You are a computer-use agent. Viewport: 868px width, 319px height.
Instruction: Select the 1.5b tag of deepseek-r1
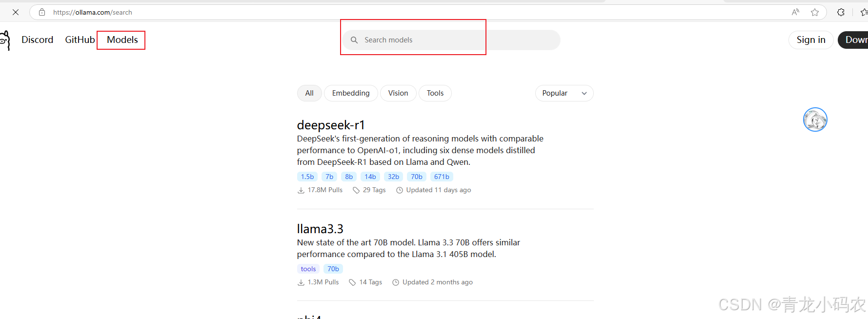307,177
